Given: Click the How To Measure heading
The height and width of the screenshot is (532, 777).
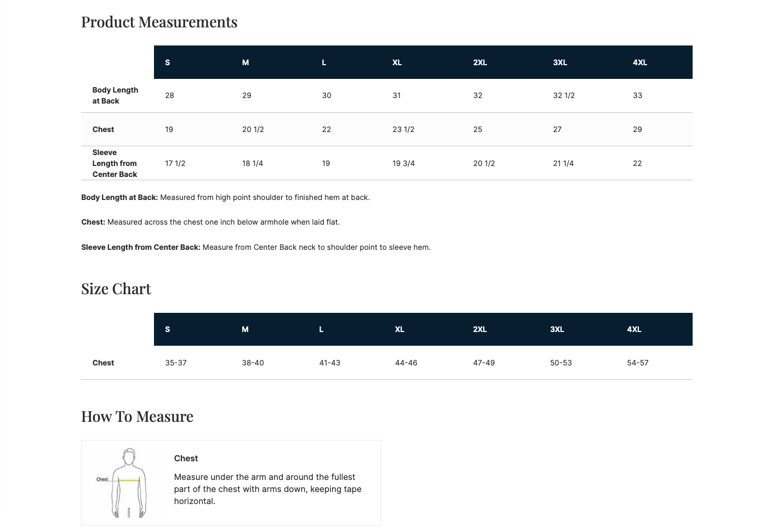Looking at the screenshot, I should click(137, 416).
